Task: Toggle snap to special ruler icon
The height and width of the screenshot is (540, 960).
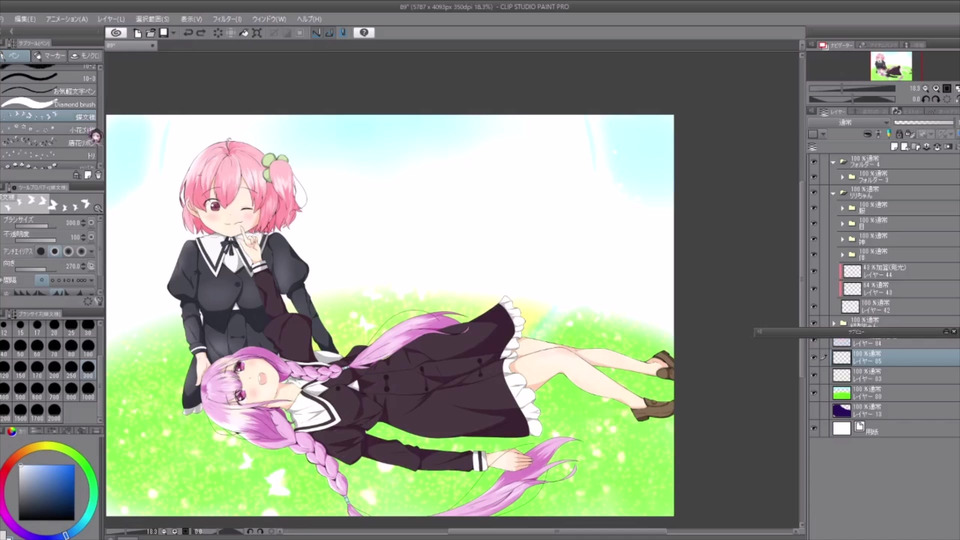Action: point(329,33)
